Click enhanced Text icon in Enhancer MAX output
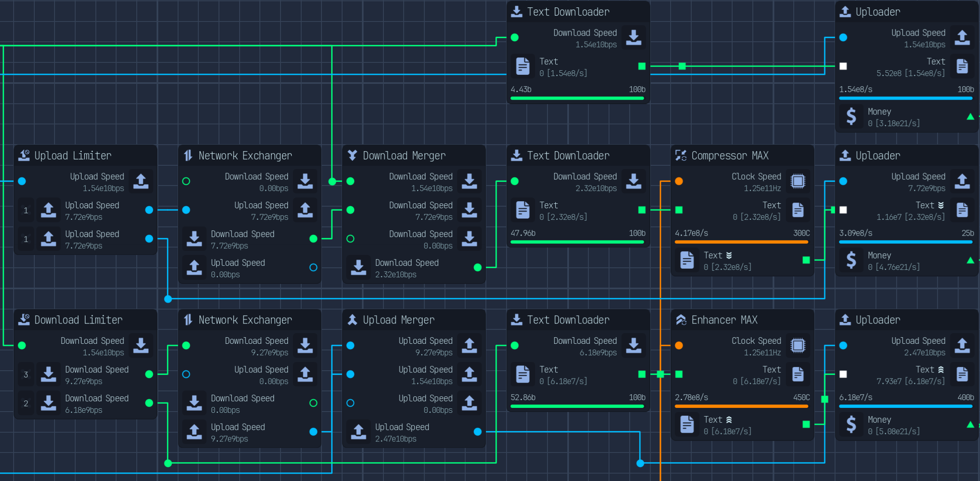The width and height of the screenshot is (980, 481). click(x=687, y=424)
